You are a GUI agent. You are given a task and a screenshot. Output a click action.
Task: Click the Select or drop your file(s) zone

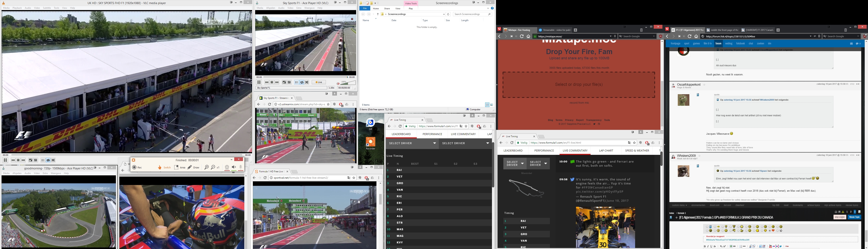click(579, 84)
